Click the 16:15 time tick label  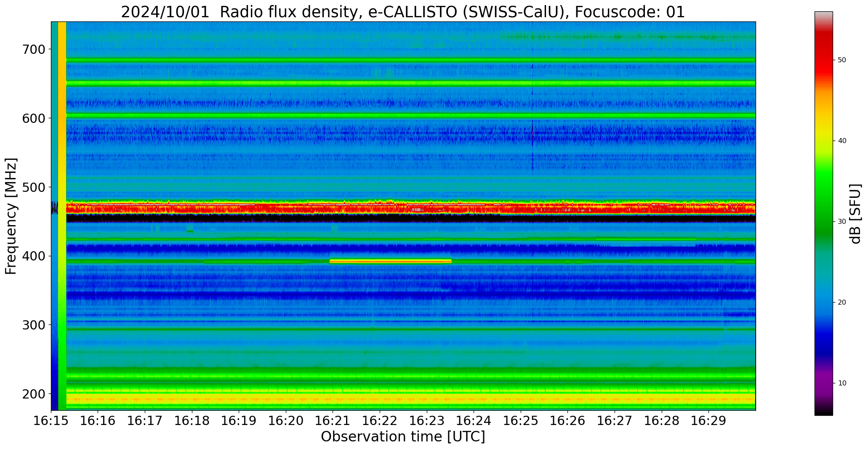coord(51,421)
